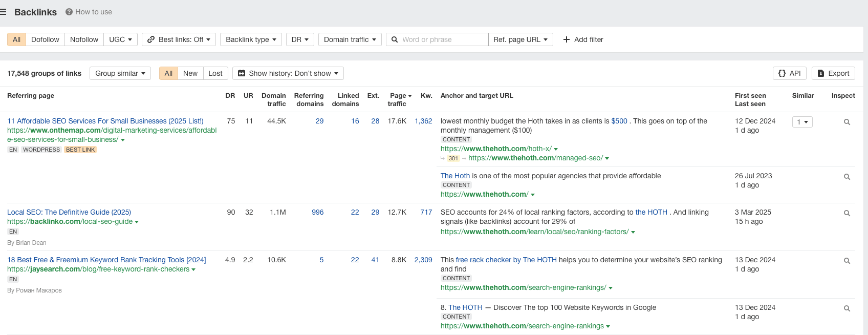Filter by Nofollow links

84,39
